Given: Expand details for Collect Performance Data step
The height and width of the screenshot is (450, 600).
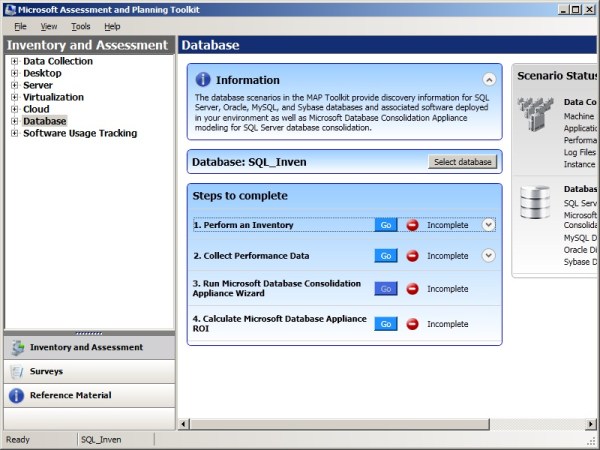Looking at the screenshot, I should (x=488, y=256).
